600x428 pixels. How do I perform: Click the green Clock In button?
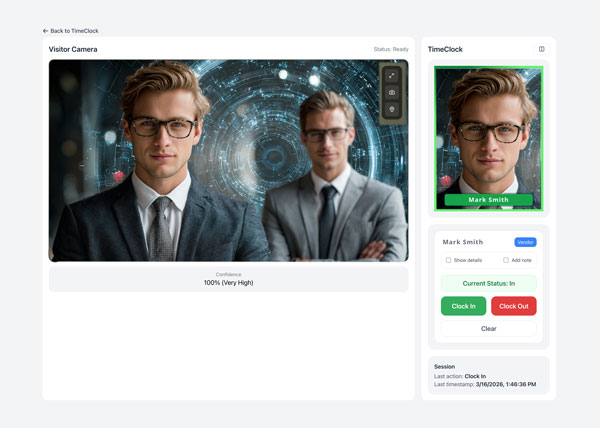point(463,306)
